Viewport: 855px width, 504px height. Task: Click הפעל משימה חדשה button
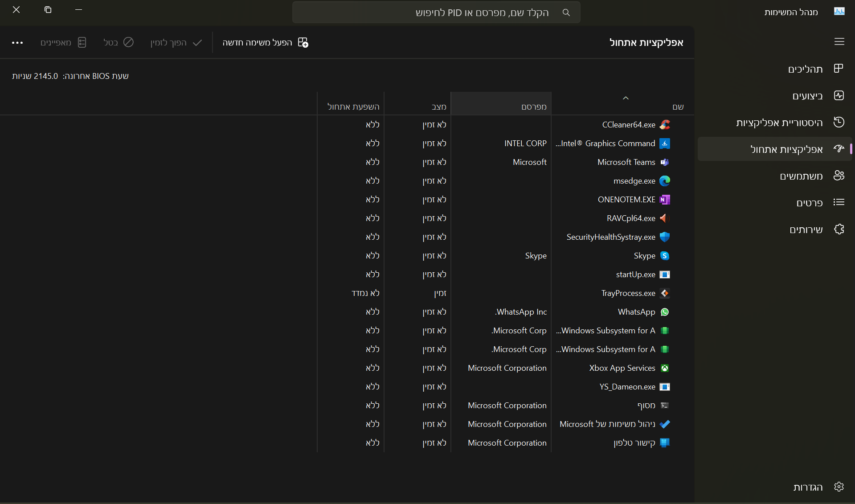coord(265,42)
